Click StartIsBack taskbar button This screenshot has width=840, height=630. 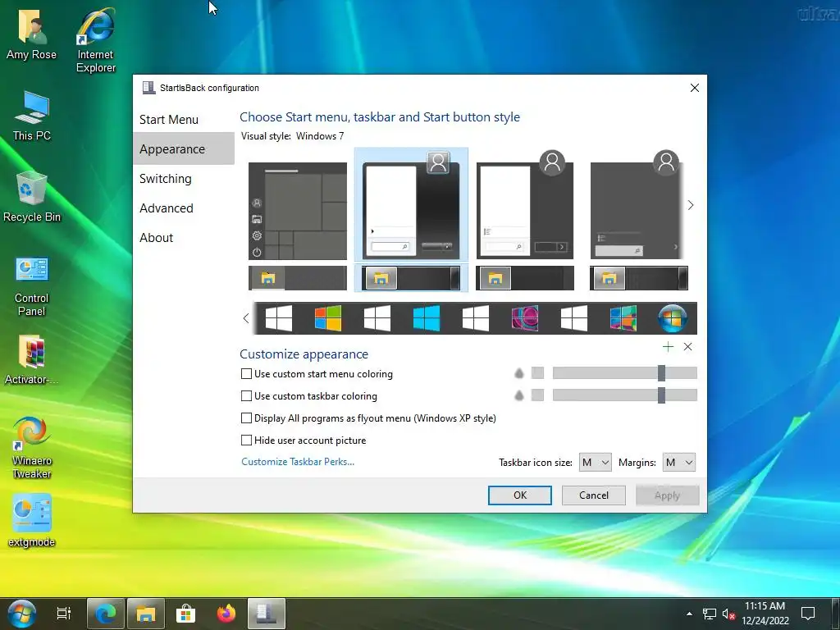click(x=267, y=614)
